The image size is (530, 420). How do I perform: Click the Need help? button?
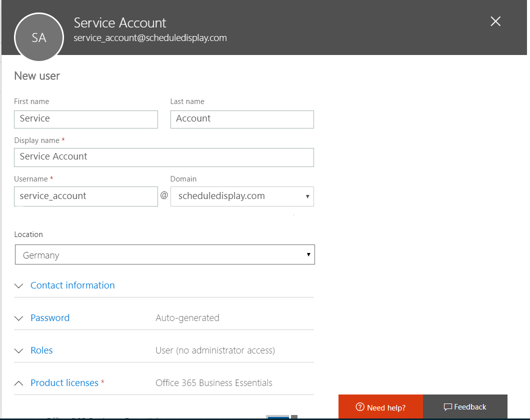pyautogui.click(x=380, y=406)
